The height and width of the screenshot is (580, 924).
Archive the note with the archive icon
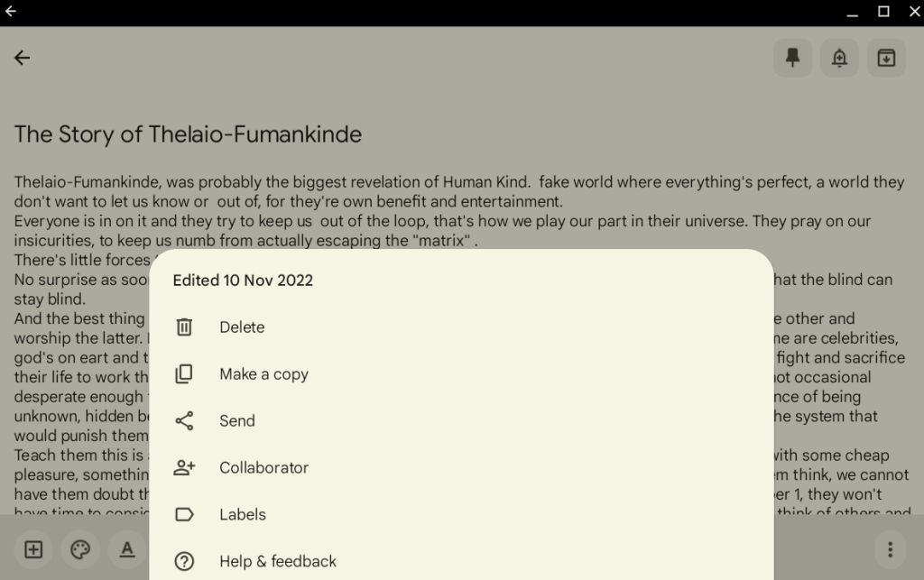pyautogui.click(x=886, y=58)
